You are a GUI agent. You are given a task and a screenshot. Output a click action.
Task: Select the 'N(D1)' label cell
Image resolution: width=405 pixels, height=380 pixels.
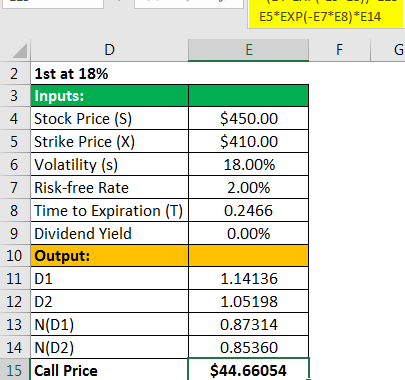[109, 324]
